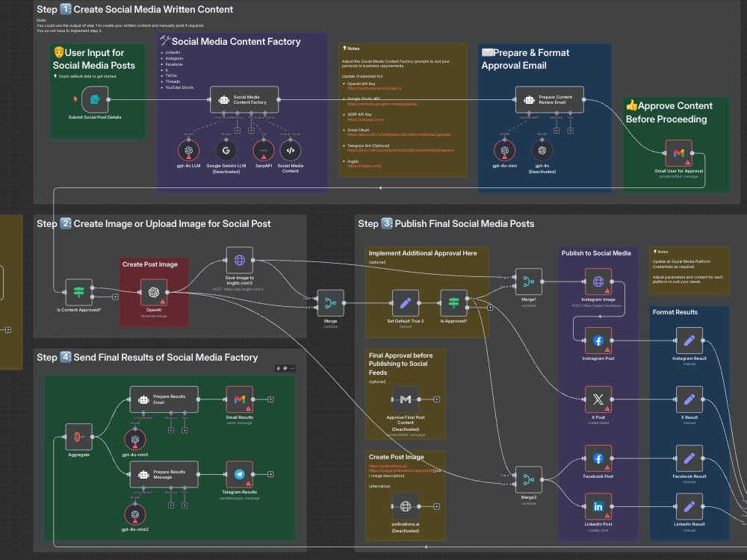Screen dimensions: 747x560
Task: Select the Merge2 node
Action: (529, 479)
